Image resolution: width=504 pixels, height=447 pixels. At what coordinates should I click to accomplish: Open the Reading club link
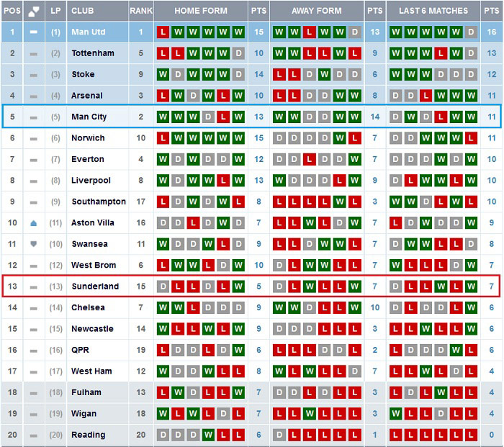click(89, 435)
